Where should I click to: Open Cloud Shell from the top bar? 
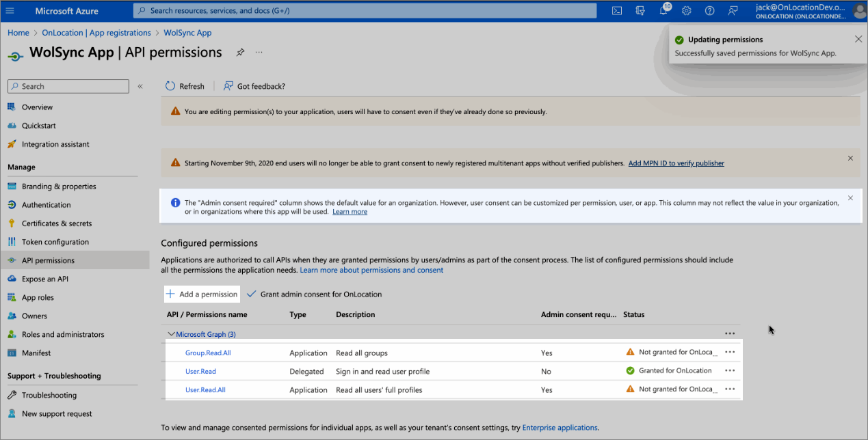(x=617, y=10)
